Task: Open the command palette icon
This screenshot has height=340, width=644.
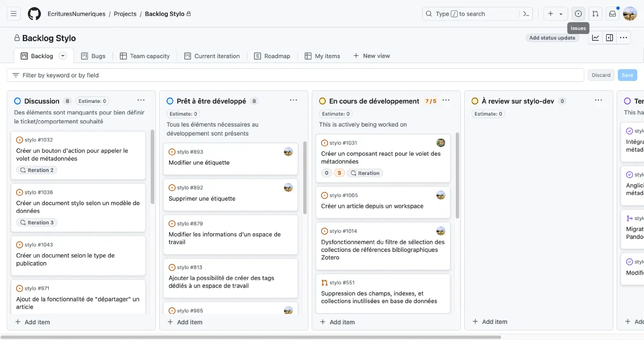Action: [526, 14]
